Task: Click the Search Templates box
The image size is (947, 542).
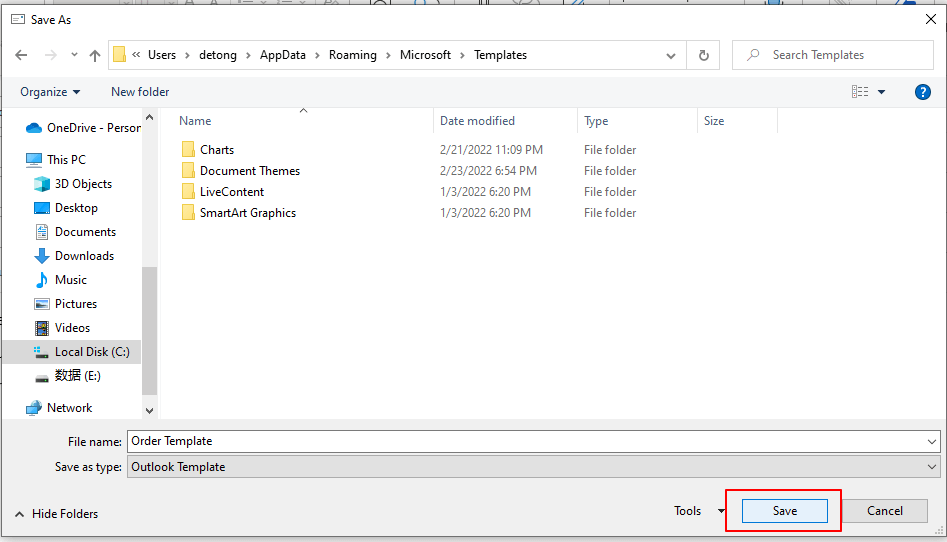Action: click(x=833, y=55)
